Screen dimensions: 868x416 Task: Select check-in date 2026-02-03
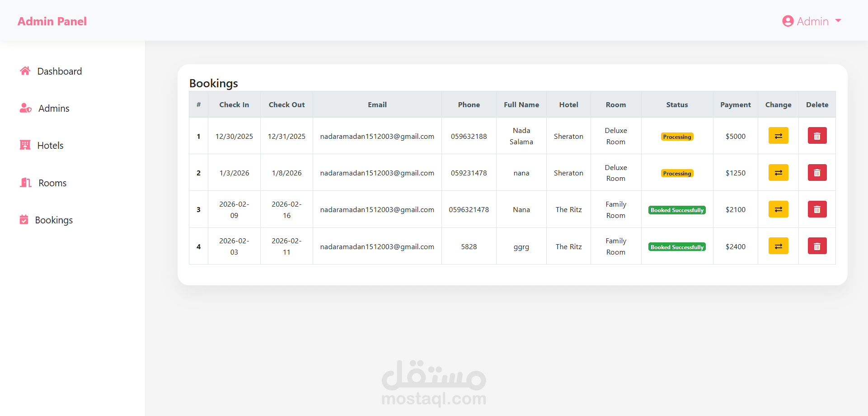[x=234, y=246]
